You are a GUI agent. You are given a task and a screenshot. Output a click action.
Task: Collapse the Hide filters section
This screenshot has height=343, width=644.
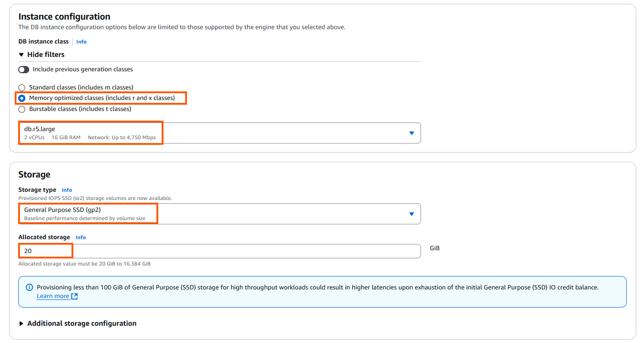pos(46,55)
